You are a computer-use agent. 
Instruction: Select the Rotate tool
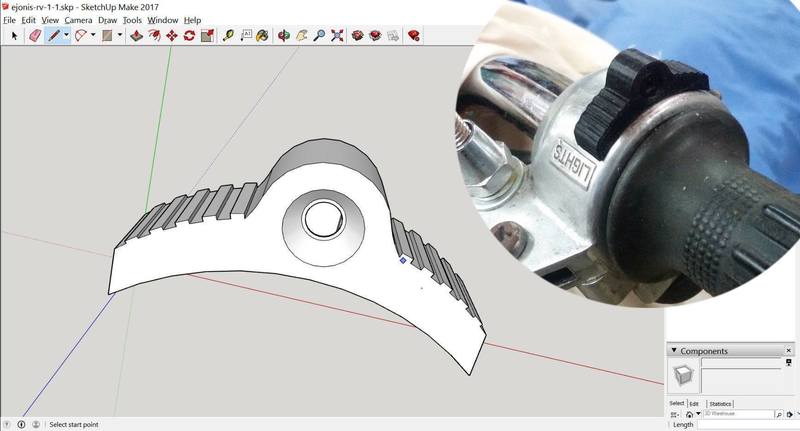pos(189,35)
